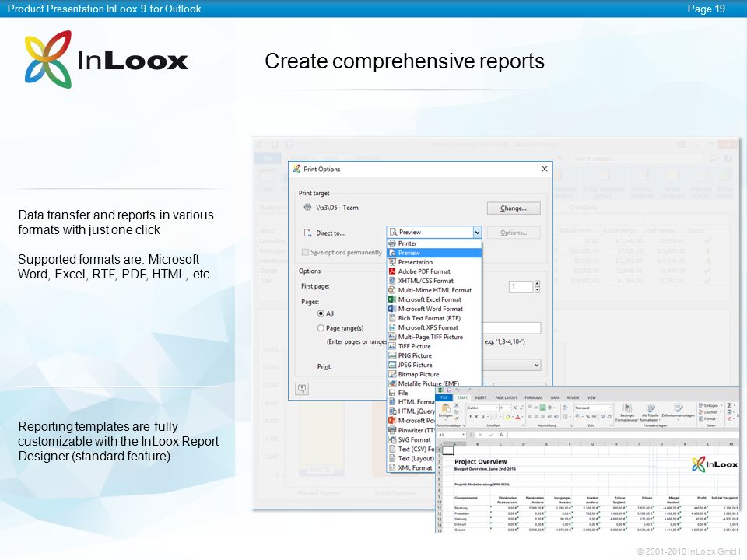Click Excel Bedingte Formatierung icon
This screenshot has width=747, height=560.
(627, 408)
